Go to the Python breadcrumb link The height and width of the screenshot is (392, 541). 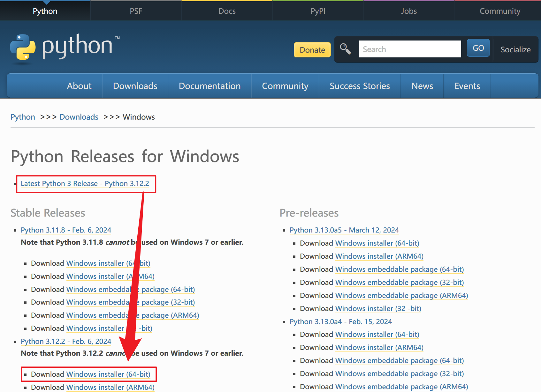click(x=23, y=117)
